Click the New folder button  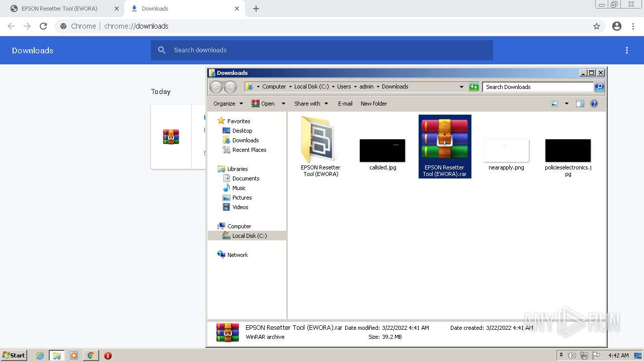[374, 104]
